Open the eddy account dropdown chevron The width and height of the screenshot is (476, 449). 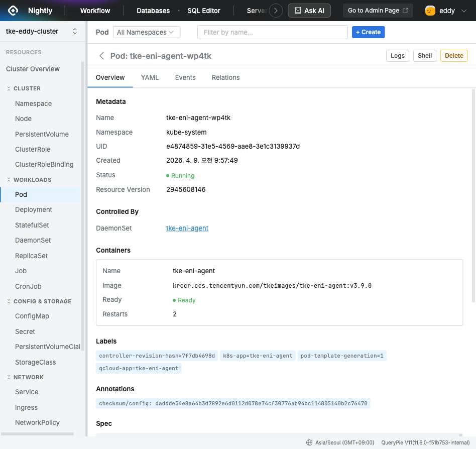coord(463,11)
